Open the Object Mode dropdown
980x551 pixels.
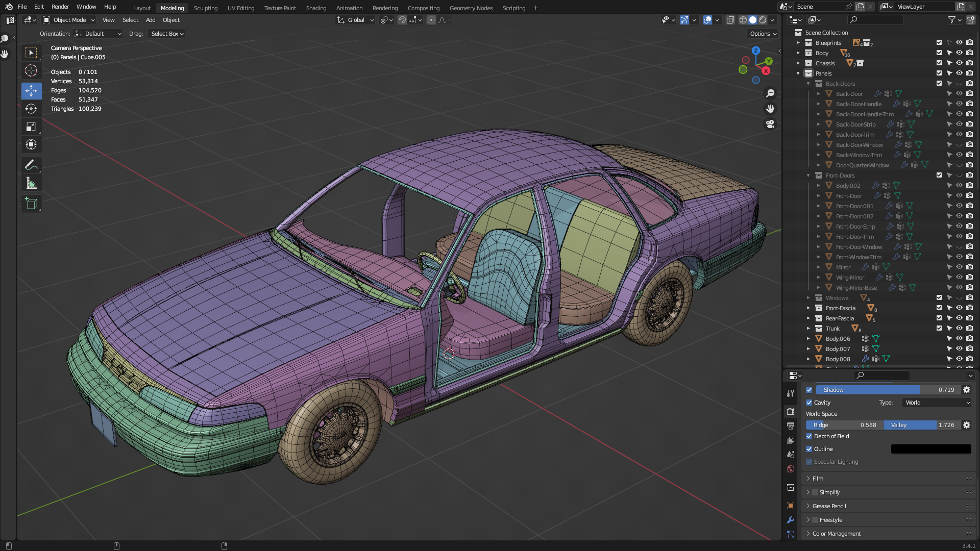coord(69,20)
